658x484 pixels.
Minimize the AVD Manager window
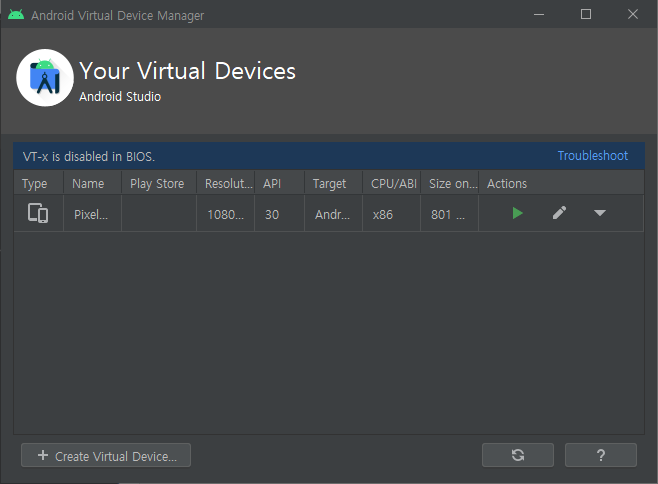point(539,15)
